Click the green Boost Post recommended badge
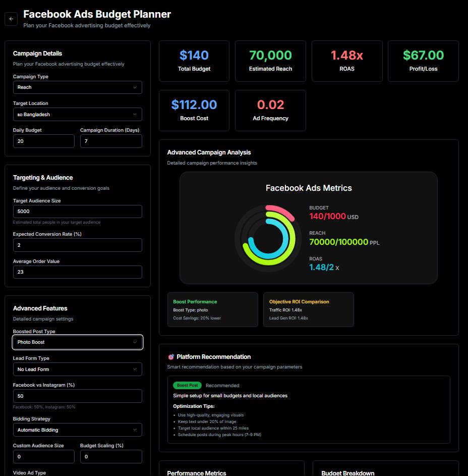Viewport: 468px width, 476px height. coord(187,385)
